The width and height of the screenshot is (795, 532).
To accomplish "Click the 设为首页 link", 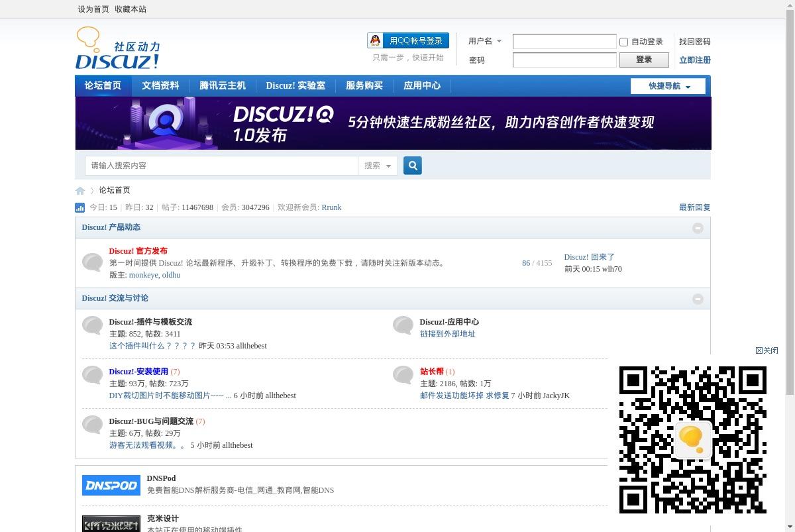I will 93,9.
